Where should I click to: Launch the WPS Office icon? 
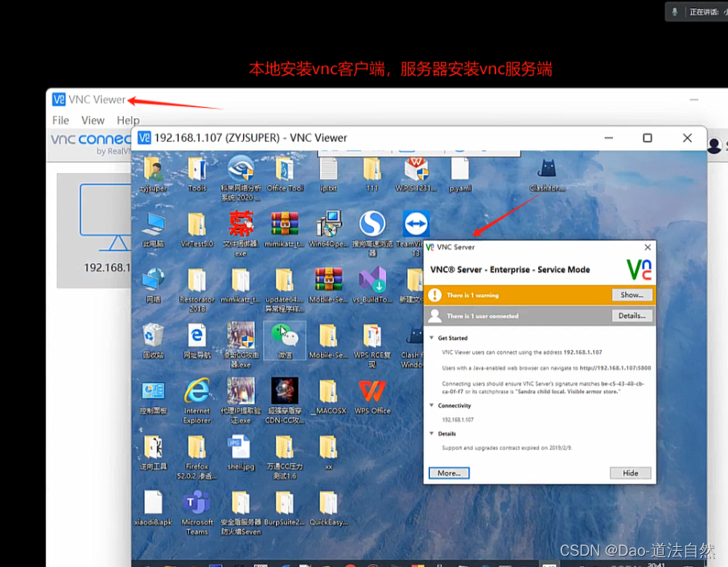pyautogui.click(x=372, y=392)
